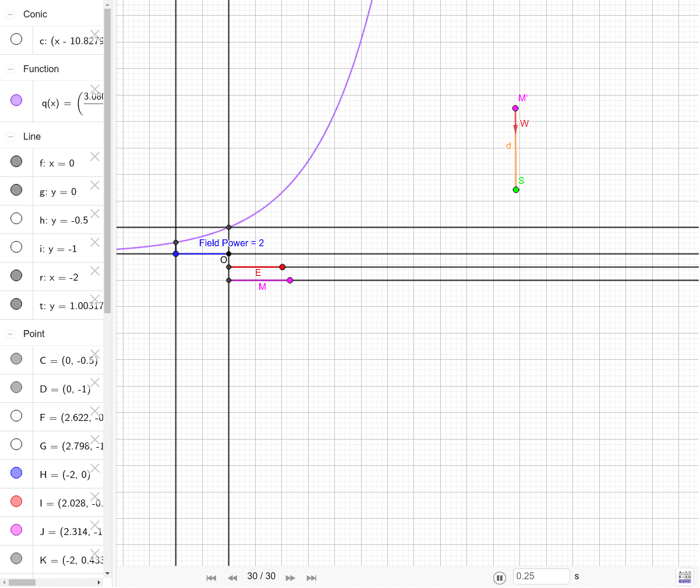Delete point K with its X icon
This screenshot has width=700, height=588.
click(95, 554)
